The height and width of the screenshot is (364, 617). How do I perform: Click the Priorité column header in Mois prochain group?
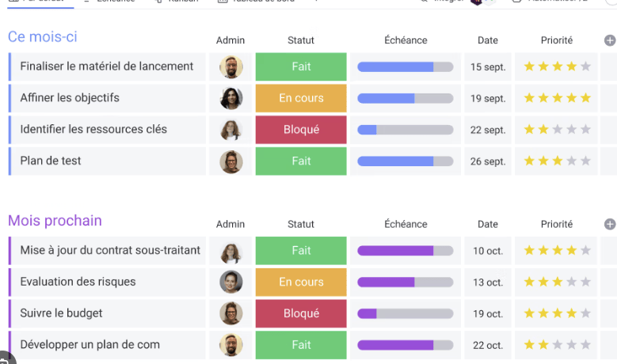click(557, 224)
